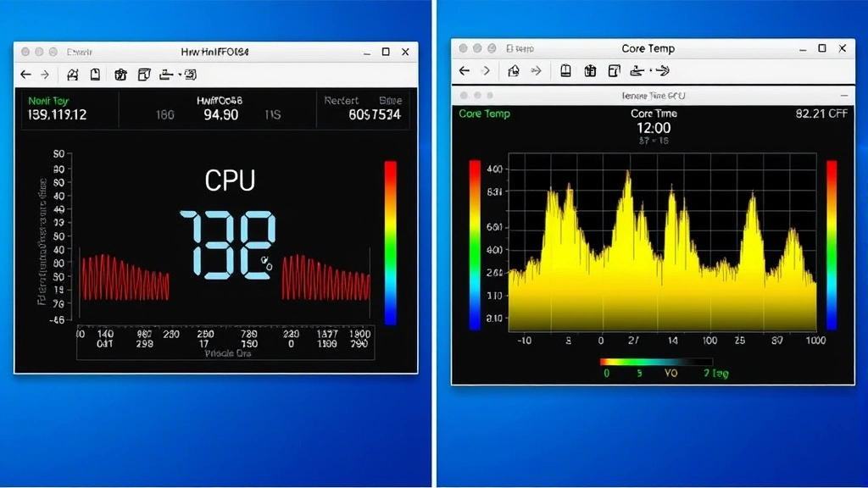Select the Core Time header item

point(653,112)
